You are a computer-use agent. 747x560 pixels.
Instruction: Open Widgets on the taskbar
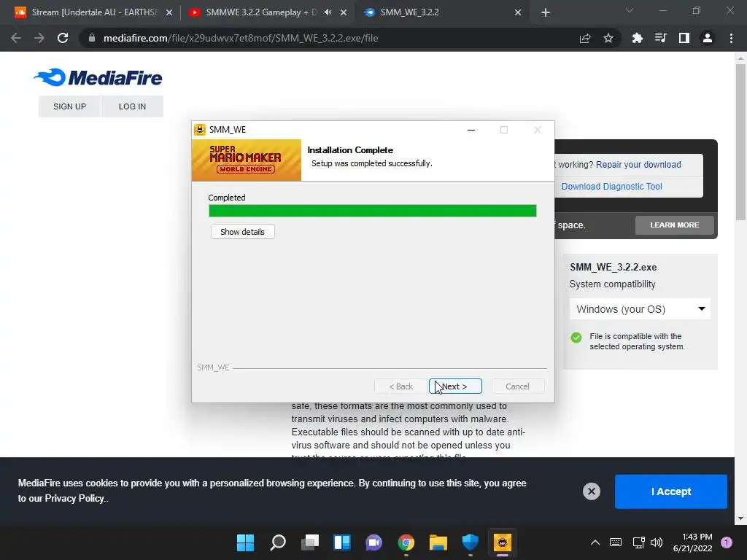pos(342,542)
